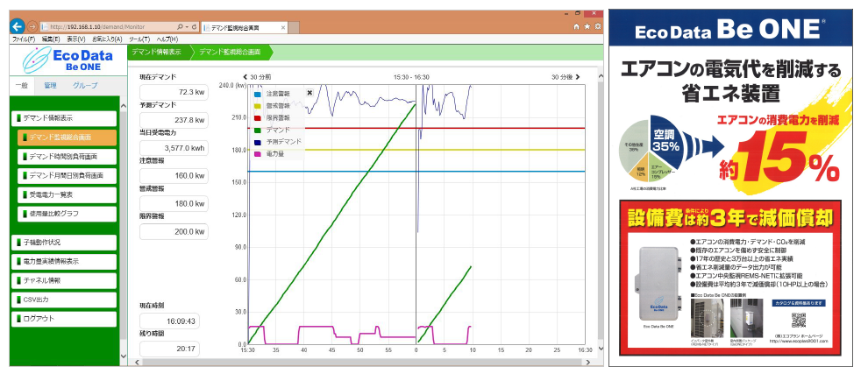The image size is (868, 381).
Task: Switch to the グループ sidebar tab
Action: click(85, 86)
